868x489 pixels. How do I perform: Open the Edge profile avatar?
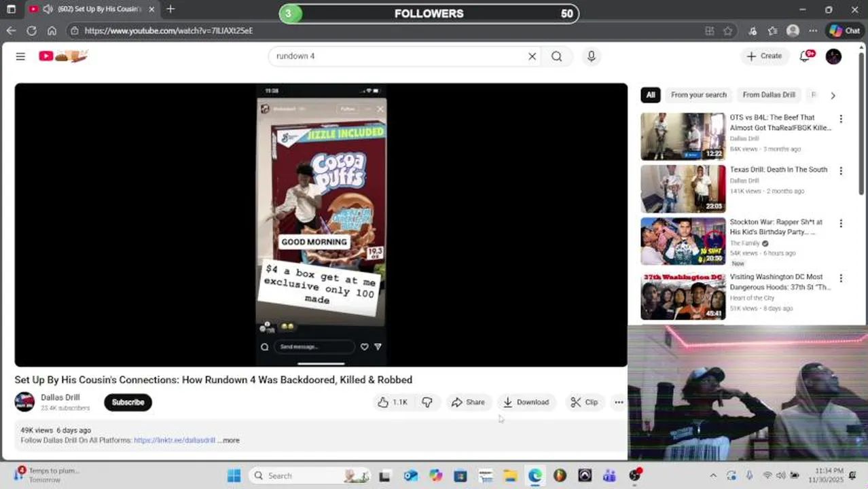[793, 31]
